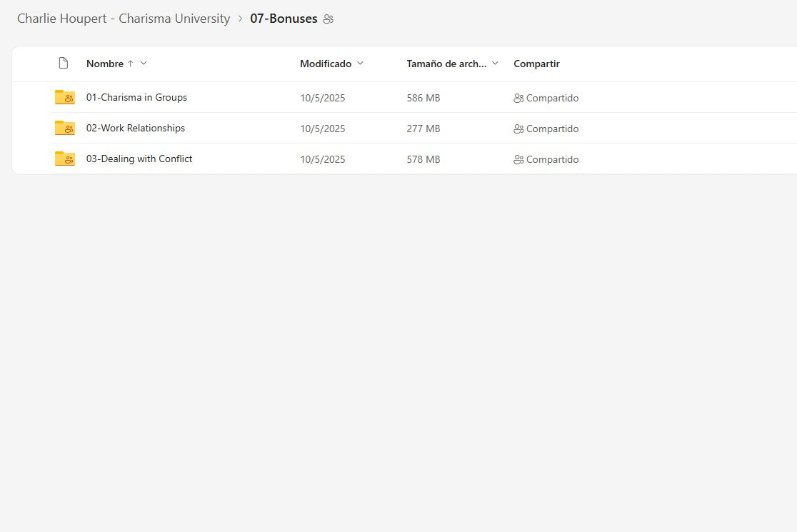Click the Compartir column header
797x532 pixels.
click(x=536, y=64)
